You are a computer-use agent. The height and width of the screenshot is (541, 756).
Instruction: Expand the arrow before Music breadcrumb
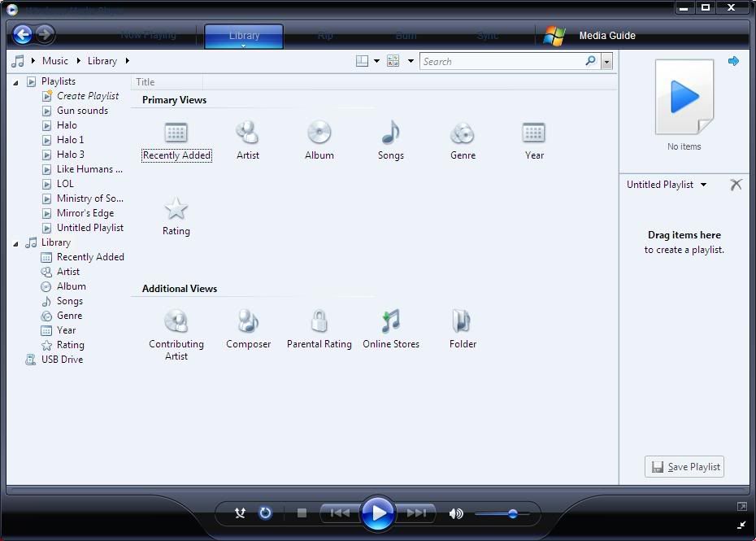33,61
